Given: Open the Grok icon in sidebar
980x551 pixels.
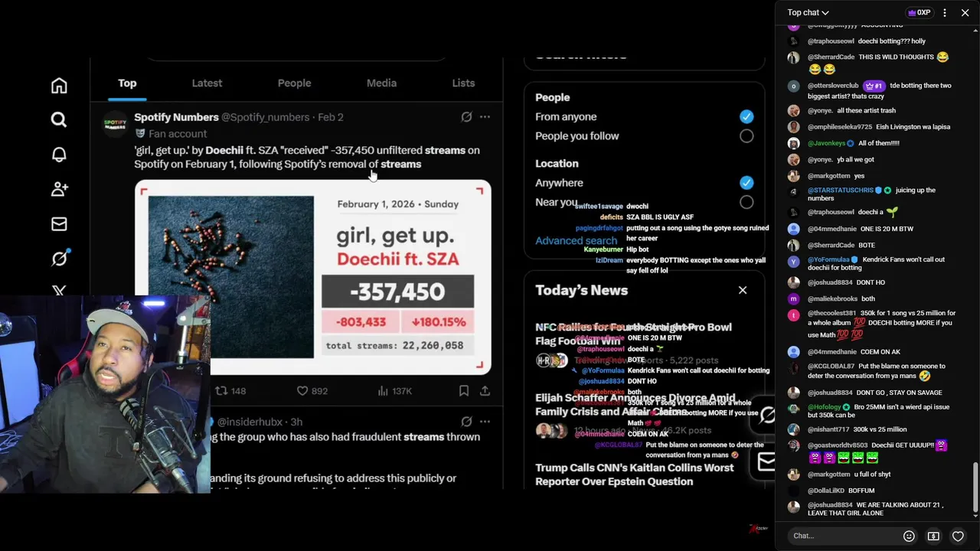Looking at the screenshot, I should tap(59, 259).
